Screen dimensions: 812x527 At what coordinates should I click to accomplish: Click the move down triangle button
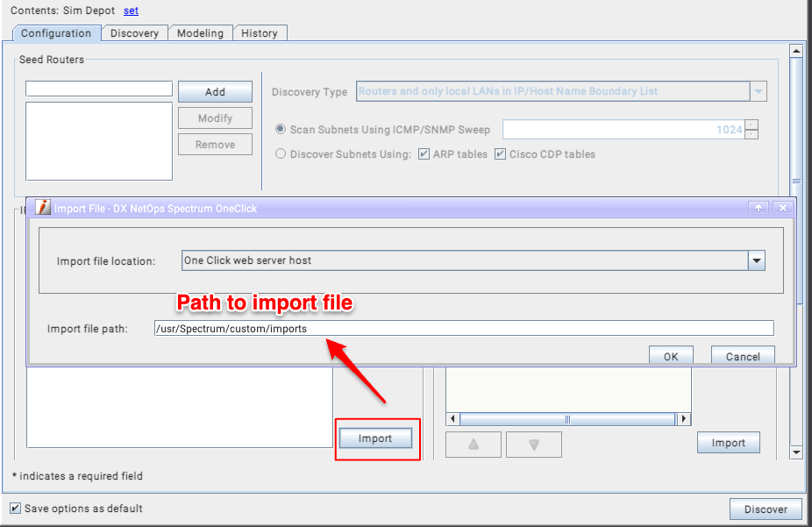point(534,445)
